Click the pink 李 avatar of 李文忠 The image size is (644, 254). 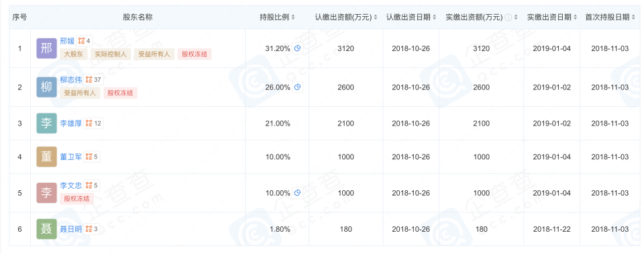pyautogui.click(x=46, y=193)
